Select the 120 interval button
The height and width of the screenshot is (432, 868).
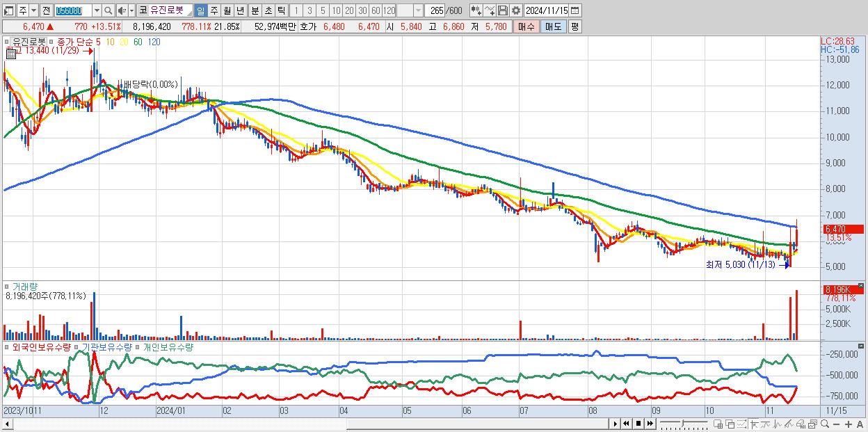point(389,11)
